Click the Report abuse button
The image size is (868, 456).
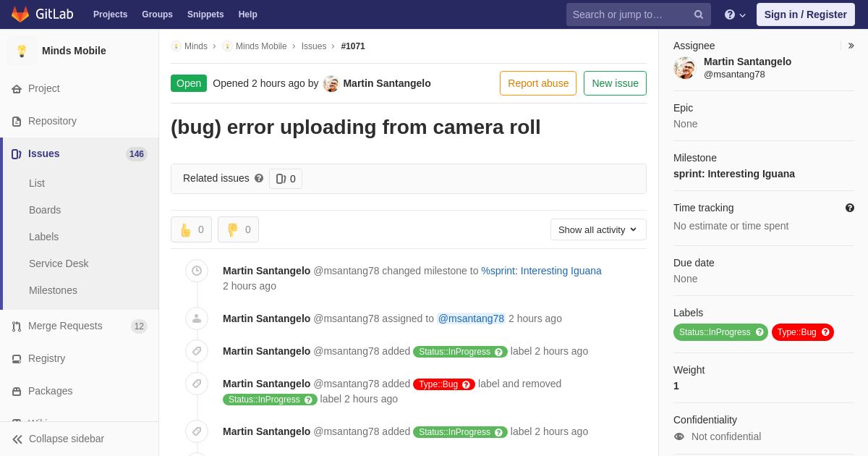pos(538,83)
